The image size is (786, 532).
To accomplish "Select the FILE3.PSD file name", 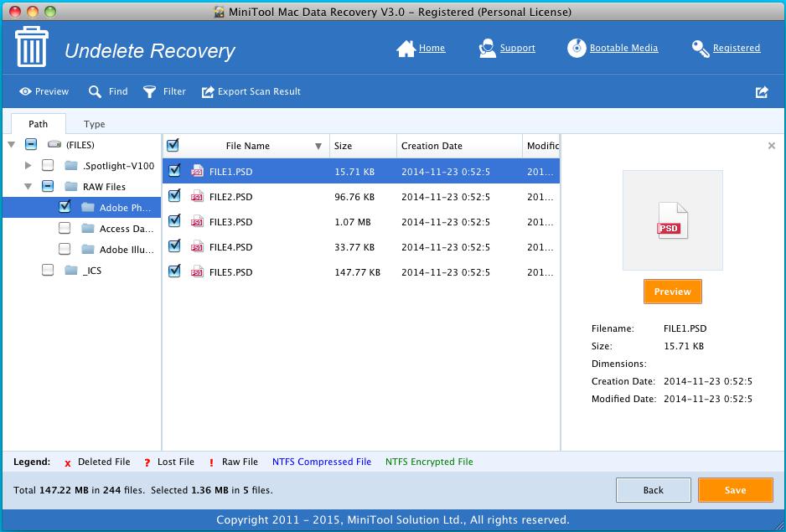I will (230, 222).
